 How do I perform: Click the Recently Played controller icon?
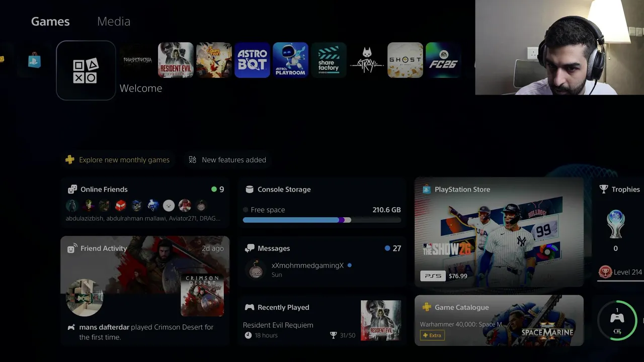(x=250, y=307)
